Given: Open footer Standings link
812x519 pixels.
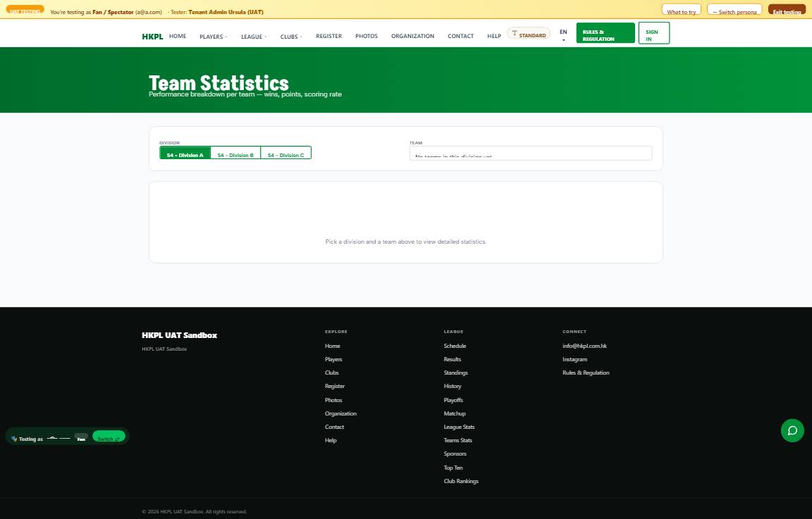Looking at the screenshot, I should click(456, 373).
